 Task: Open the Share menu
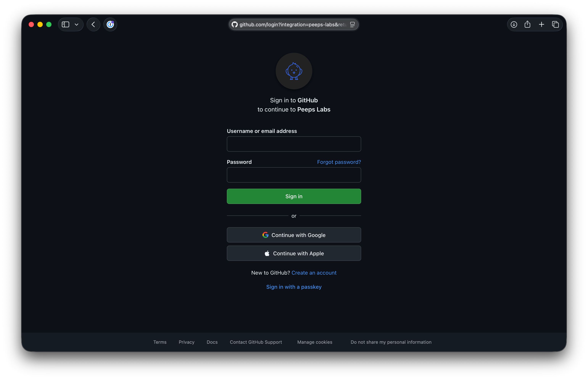coord(527,24)
